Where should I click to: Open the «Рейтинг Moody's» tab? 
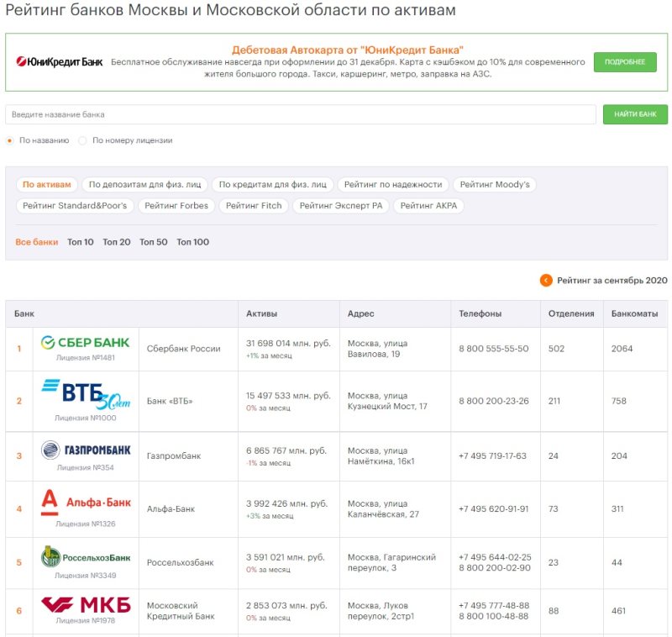click(x=495, y=184)
